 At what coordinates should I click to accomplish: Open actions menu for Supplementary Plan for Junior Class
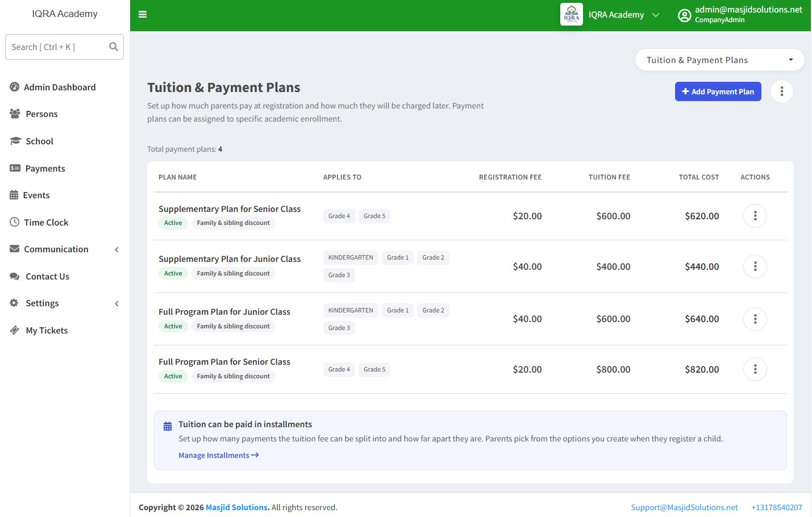[755, 266]
